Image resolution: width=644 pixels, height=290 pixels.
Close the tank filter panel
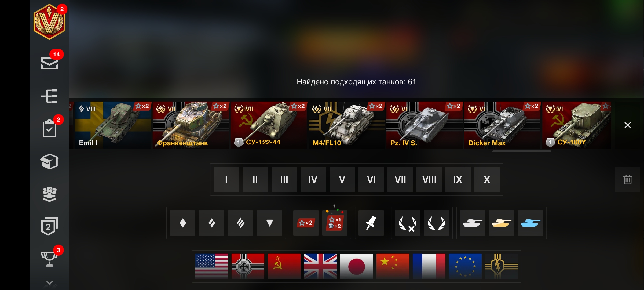point(627,125)
